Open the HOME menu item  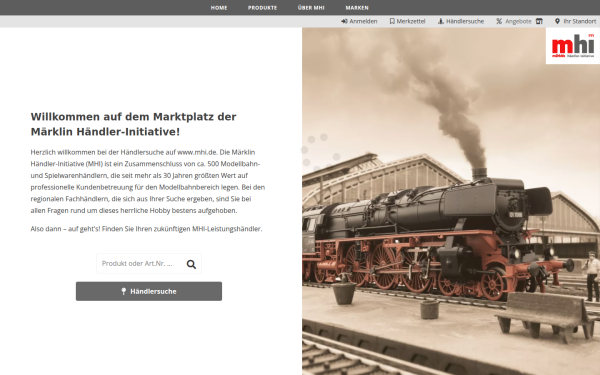[219, 8]
